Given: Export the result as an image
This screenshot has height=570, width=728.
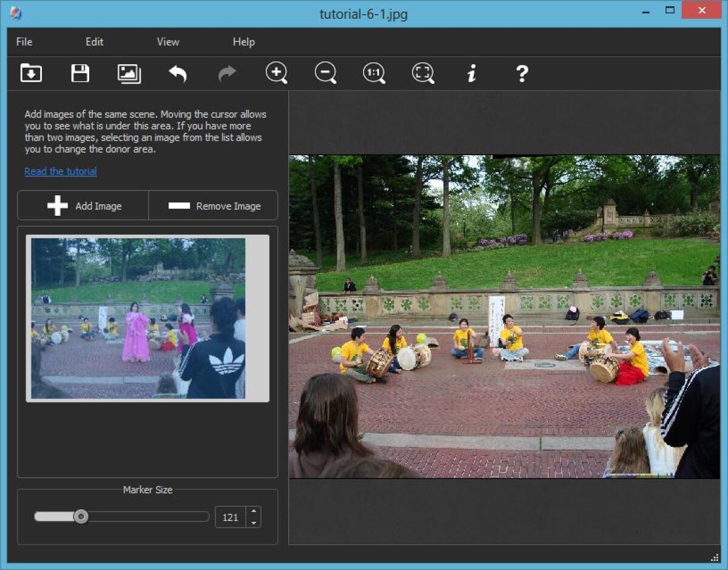Looking at the screenshot, I should [129, 73].
